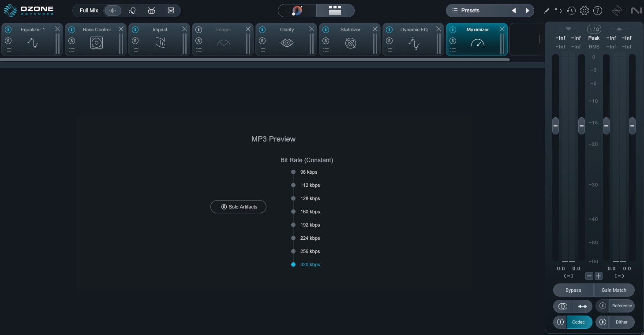Screen dimensions: 644x335
Task: Toggle the Imager module power button
Action: point(199,30)
